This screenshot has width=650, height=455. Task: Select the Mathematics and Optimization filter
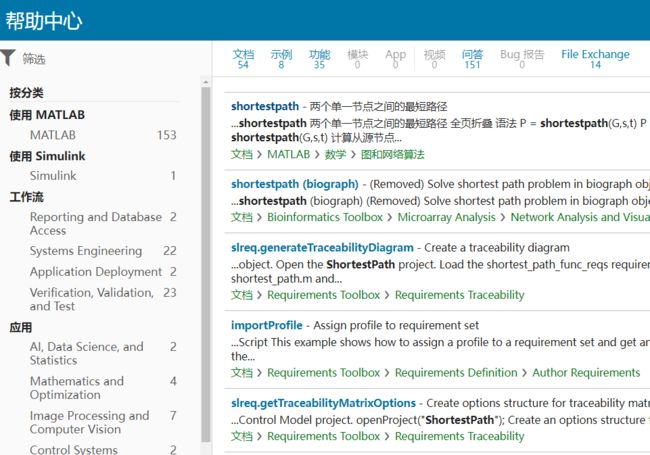pos(103,388)
